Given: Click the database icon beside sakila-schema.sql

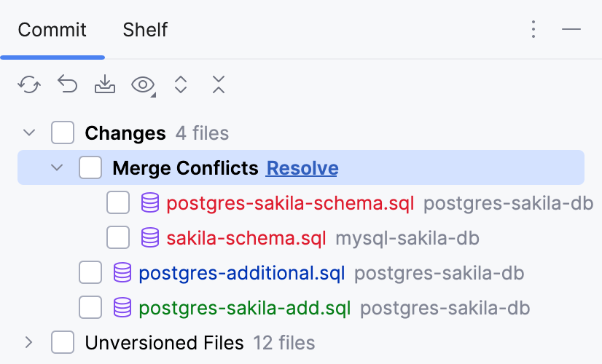Looking at the screenshot, I should coord(150,238).
